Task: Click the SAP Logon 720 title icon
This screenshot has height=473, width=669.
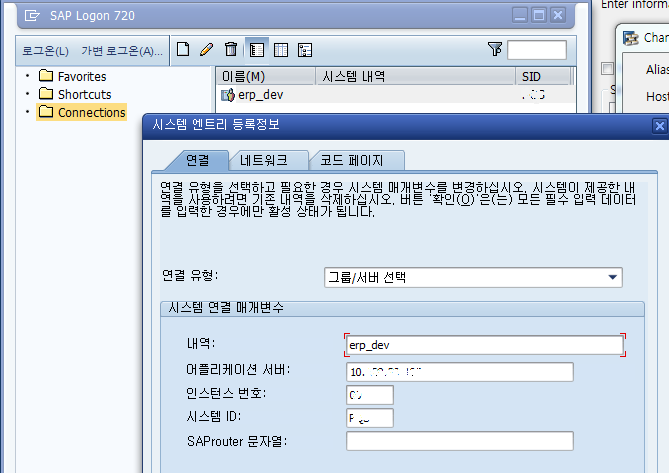Action: 32,16
